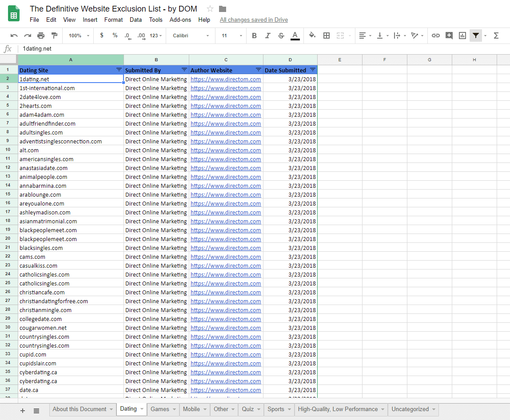
Task: Select the Strikethrough formatting icon
Action: pyautogui.click(x=281, y=36)
